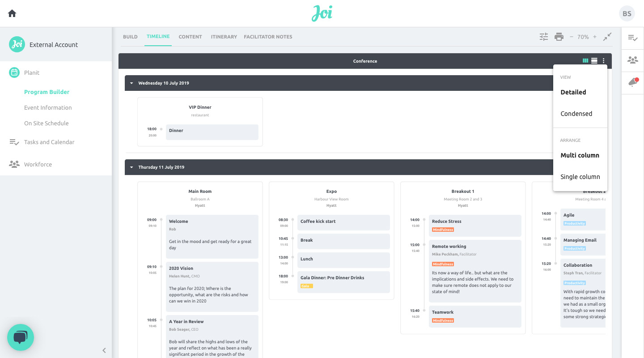Open Program Builder link
Screen dimensions: 644x358
click(x=47, y=92)
